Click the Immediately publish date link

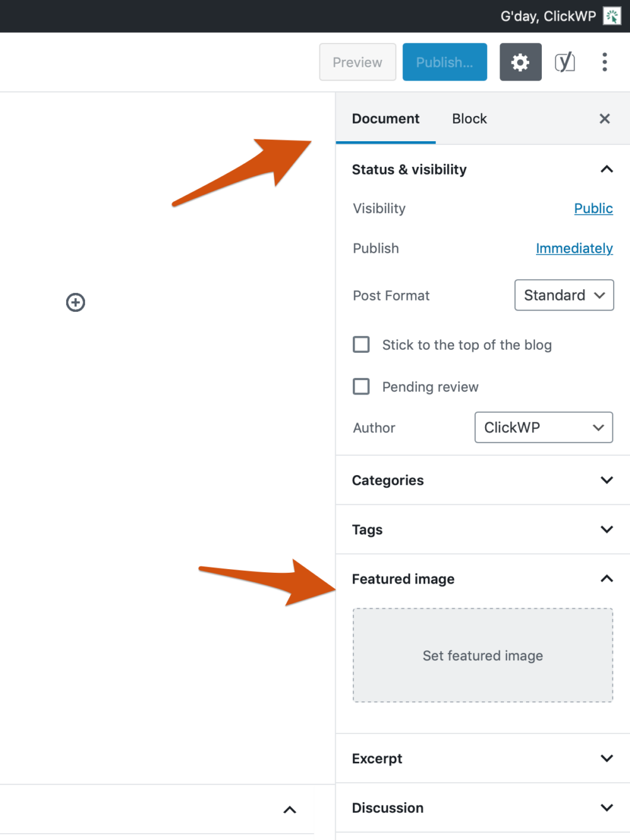point(574,248)
